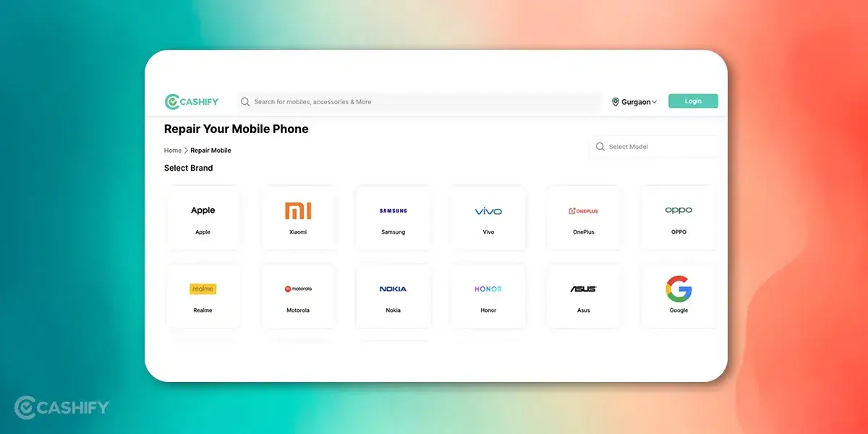Focus the search mobiles and accessories field
868x434 pixels.
click(x=420, y=102)
